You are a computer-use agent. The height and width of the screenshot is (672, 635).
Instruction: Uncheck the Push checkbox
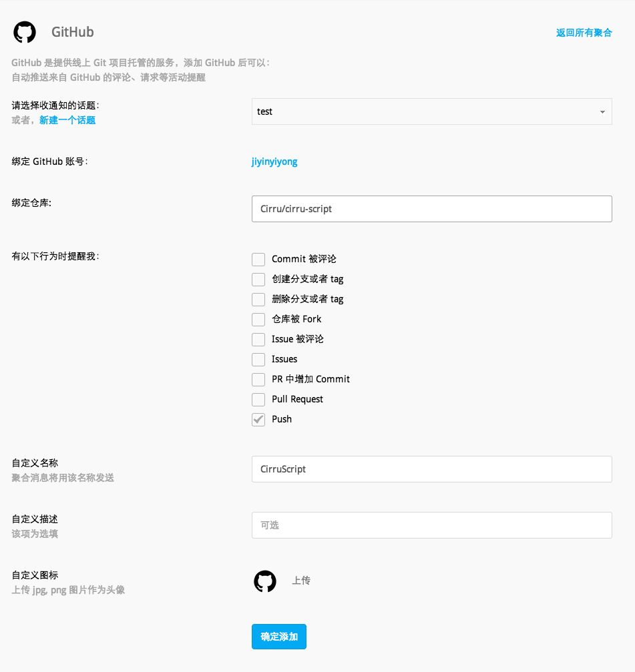(258, 420)
